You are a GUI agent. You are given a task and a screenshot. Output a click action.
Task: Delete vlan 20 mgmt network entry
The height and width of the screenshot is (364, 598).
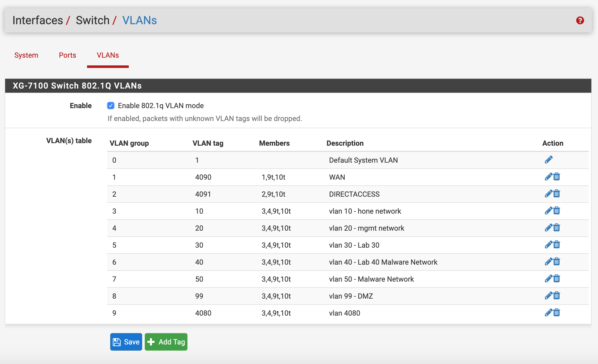pos(557,228)
